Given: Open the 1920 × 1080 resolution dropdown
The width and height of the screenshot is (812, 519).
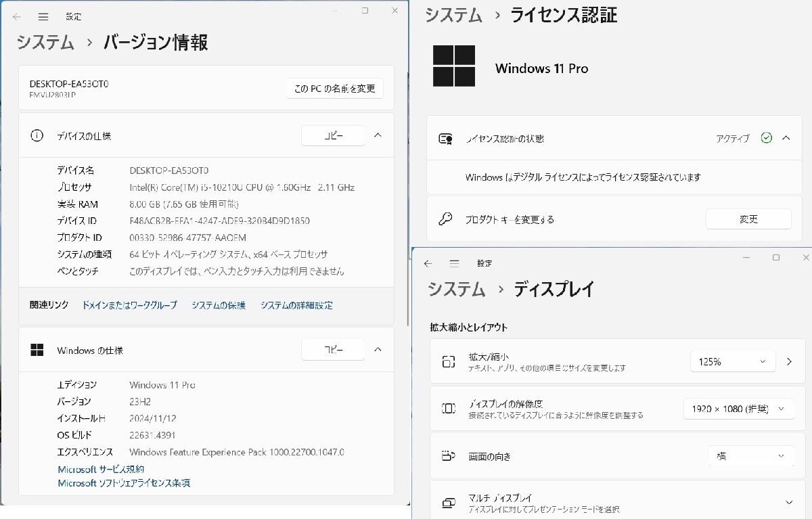Looking at the screenshot, I should click(x=739, y=409).
